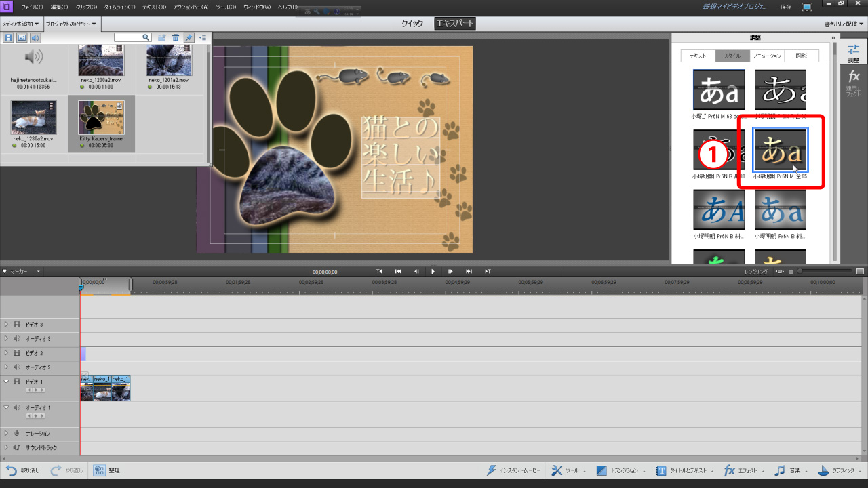Image resolution: width=868 pixels, height=488 pixels.
Task: Open the タイムライン(T) menu
Action: point(119,7)
